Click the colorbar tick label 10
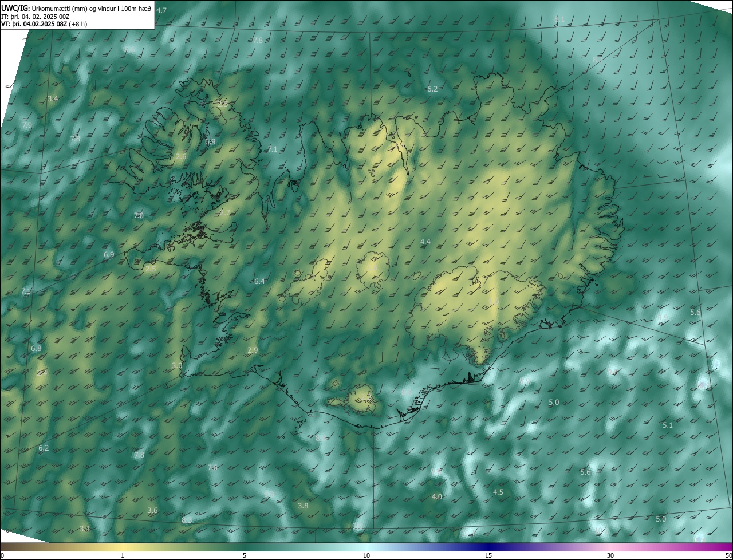Image resolution: width=733 pixels, height=560 pixels. point(366,555)
